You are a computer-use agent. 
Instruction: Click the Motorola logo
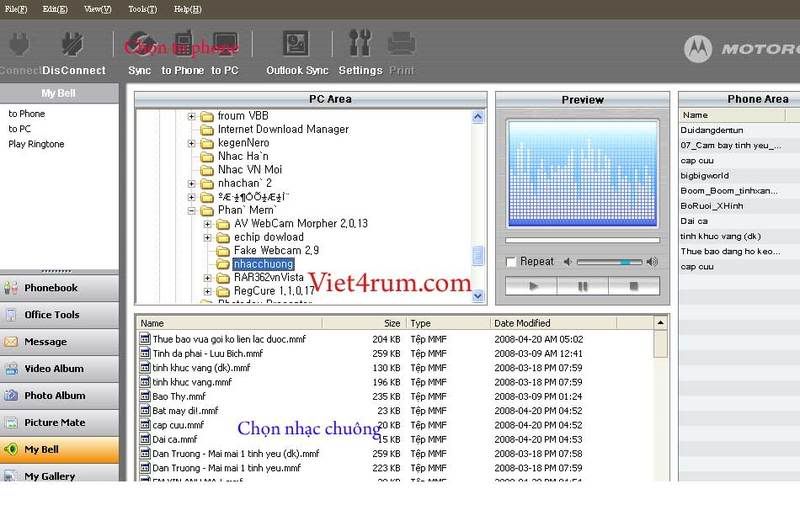697,49
